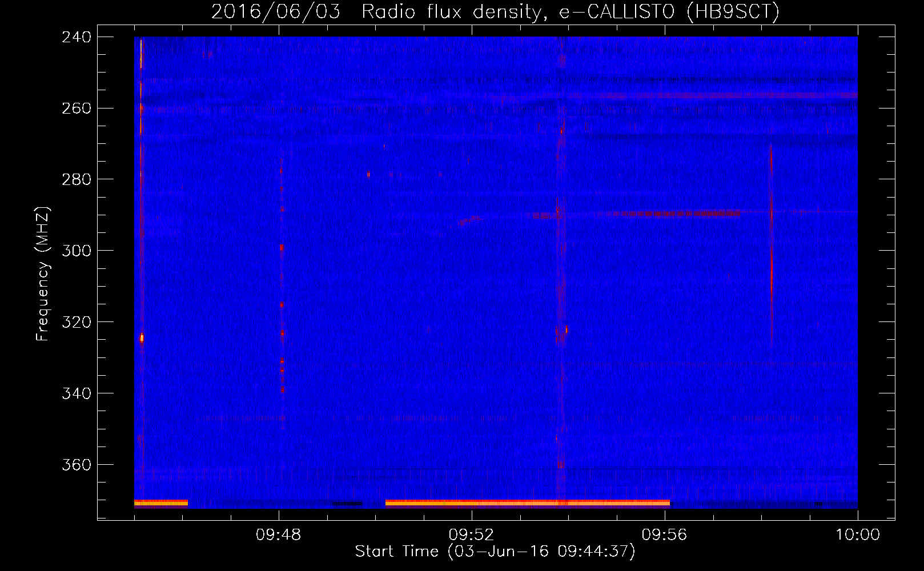Click the long yellow-red bar at bottom center
This screenshot has height=571, width=924.
528,503
